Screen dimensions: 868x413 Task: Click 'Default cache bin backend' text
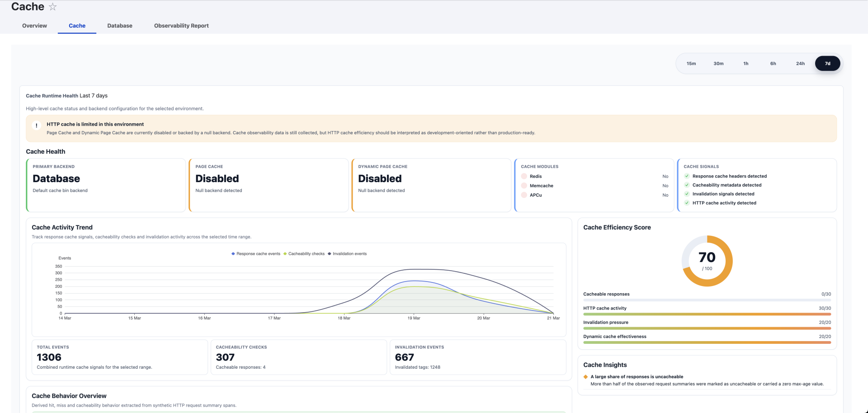coord(60,191)
